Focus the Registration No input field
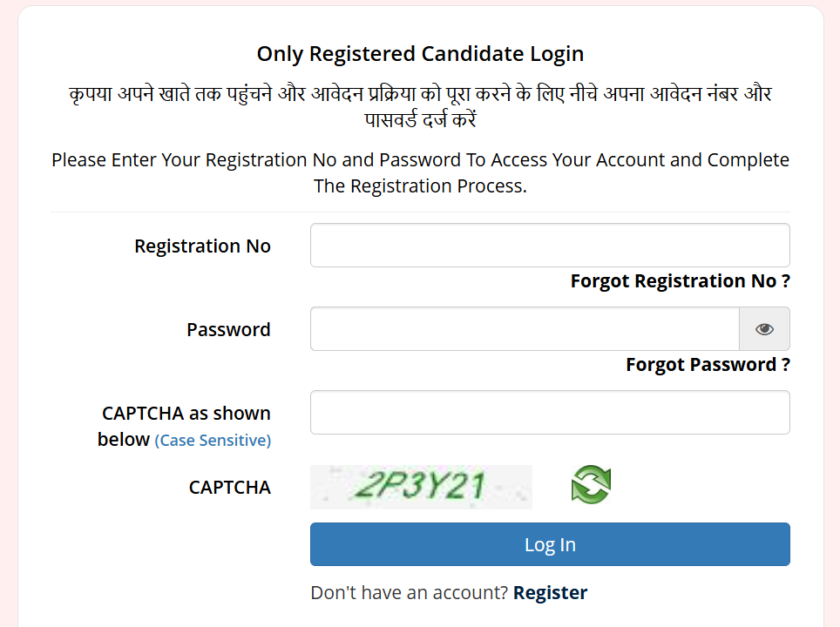The height and width of the screenshot is (627, 840). [549, 246]
